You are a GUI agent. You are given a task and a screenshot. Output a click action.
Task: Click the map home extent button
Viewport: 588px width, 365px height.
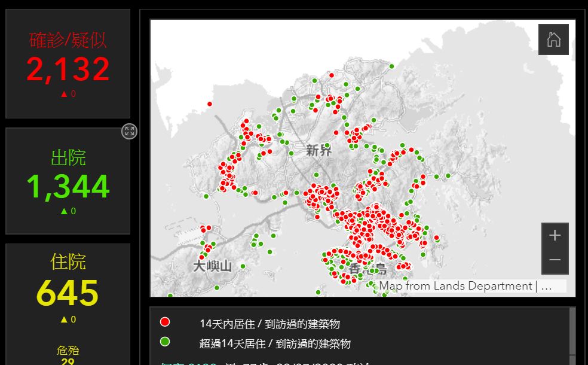pos(553,39)
